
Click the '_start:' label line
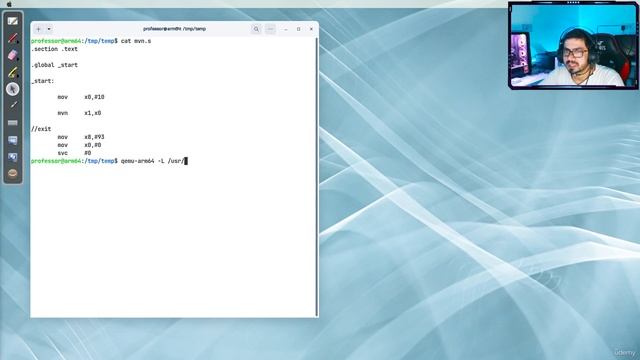(42, 81)
